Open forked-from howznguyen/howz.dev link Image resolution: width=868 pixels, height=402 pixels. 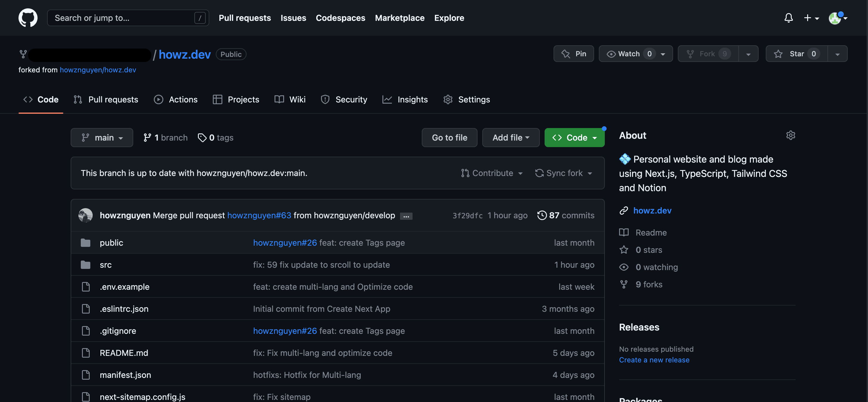pos(98,70)
